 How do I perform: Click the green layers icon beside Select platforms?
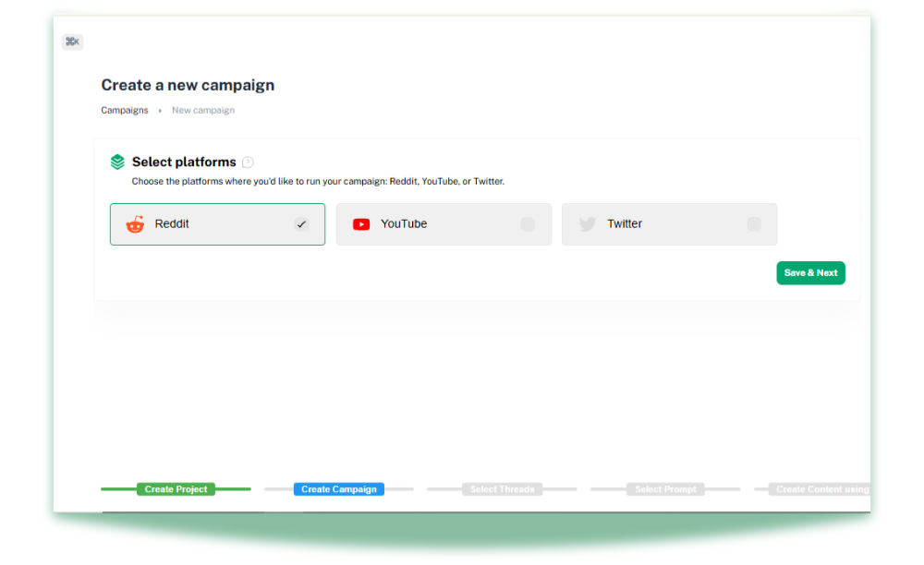point(117,162)
